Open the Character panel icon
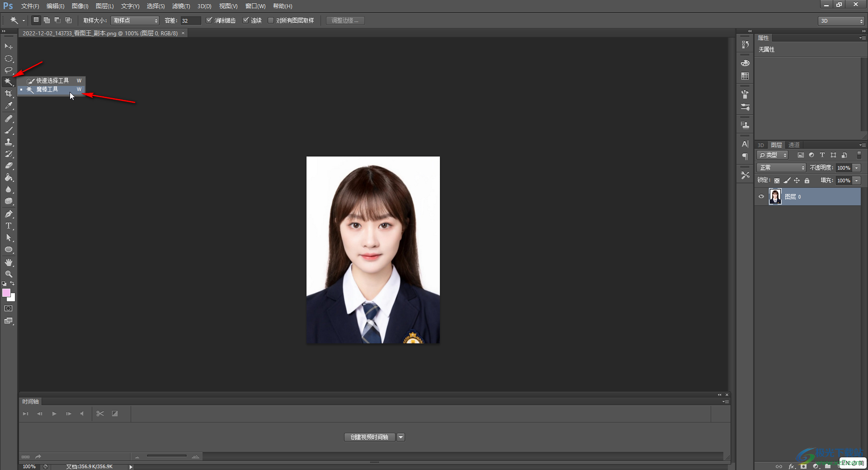The height and width of the screenshot is (470, 868). [745, 144]
